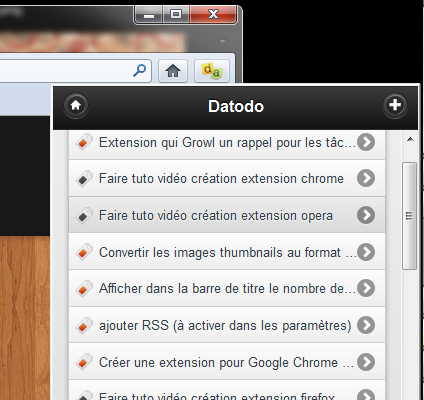
Task: Open the Datodo home icon in header
Action: tap(76, 105)
